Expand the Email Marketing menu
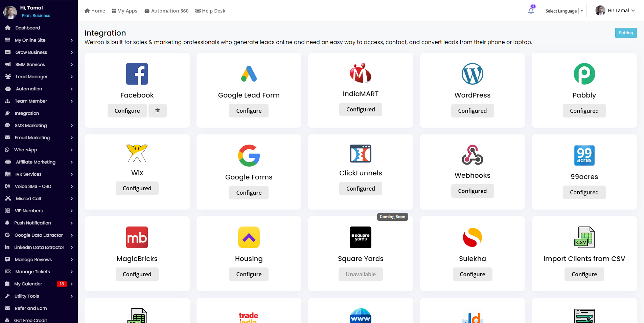 tap(39, 137)
